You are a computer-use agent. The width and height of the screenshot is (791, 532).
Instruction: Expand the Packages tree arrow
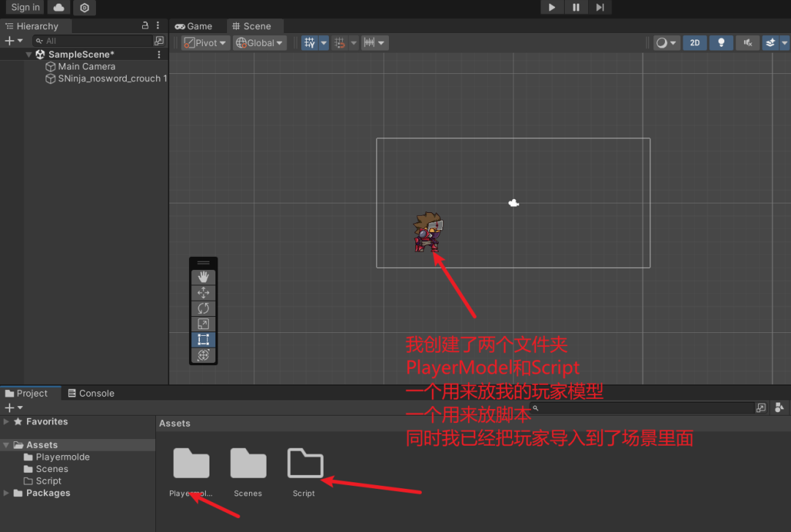click(x=6, y=493)
